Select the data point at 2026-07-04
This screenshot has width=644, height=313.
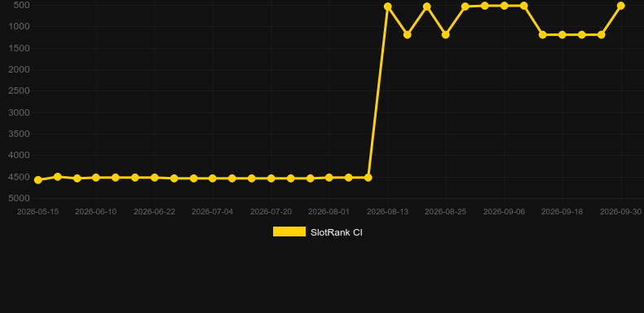[212, 179]
